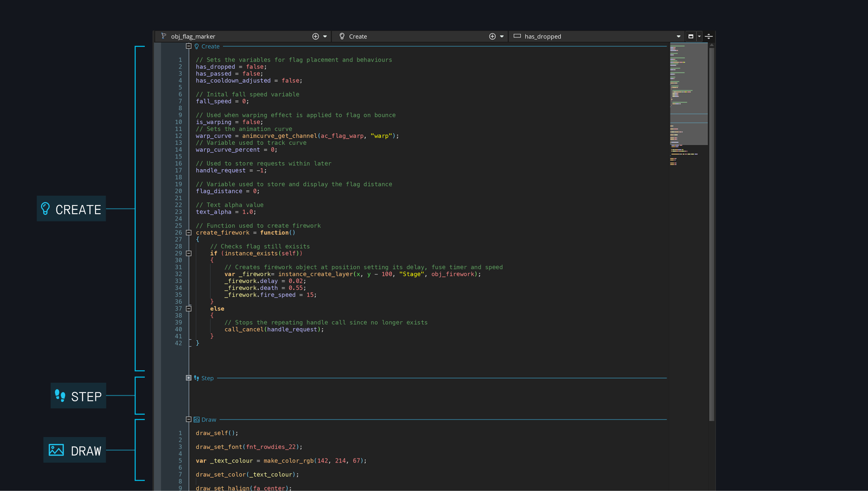Expand the collapsed Step event section

coord(189,378)
